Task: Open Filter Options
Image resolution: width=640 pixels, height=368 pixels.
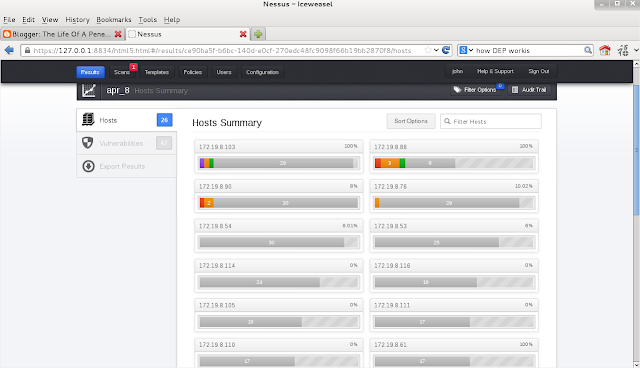Action: (x=477, y=90)
